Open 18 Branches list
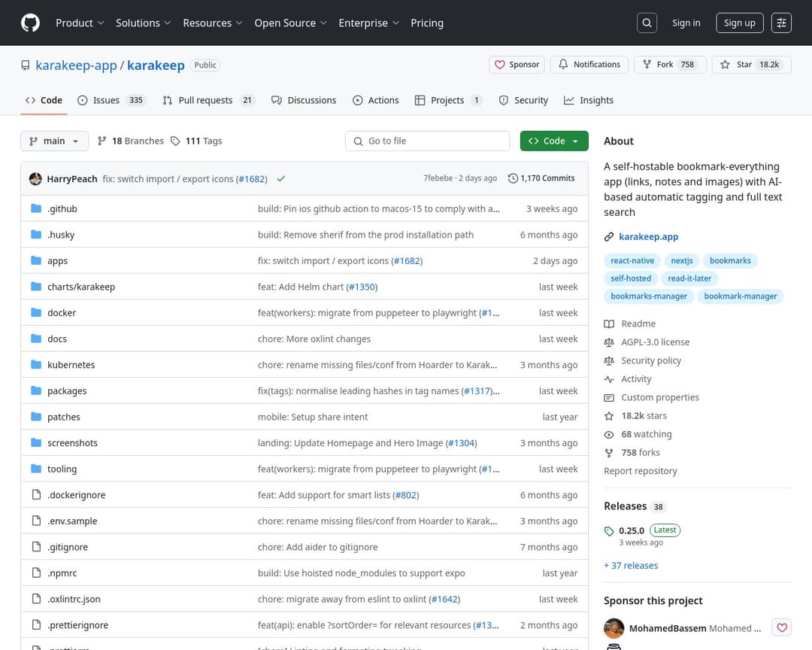This screenshot has width=812, height=650. [x=131, y=141]
